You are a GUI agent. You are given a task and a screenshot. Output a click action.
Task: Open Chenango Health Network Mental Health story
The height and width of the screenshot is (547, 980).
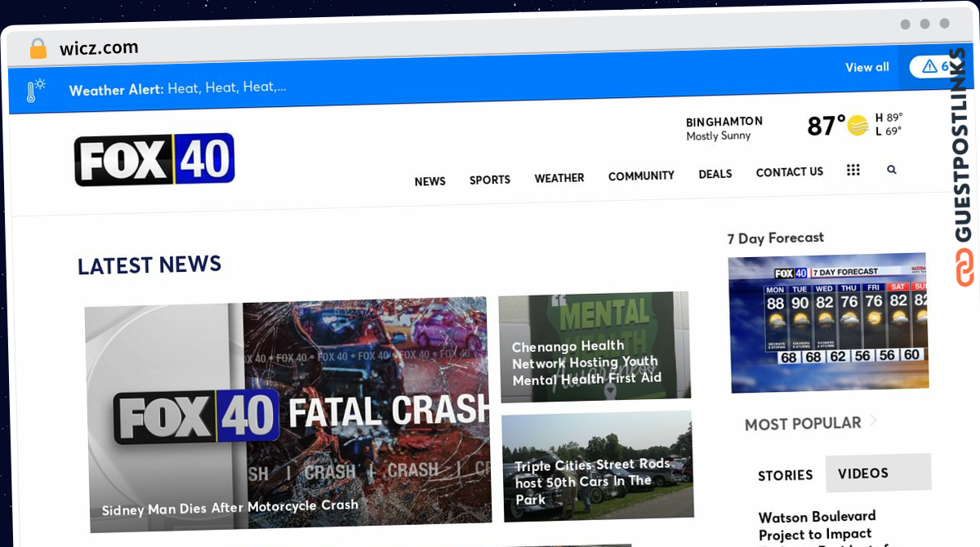595,346
